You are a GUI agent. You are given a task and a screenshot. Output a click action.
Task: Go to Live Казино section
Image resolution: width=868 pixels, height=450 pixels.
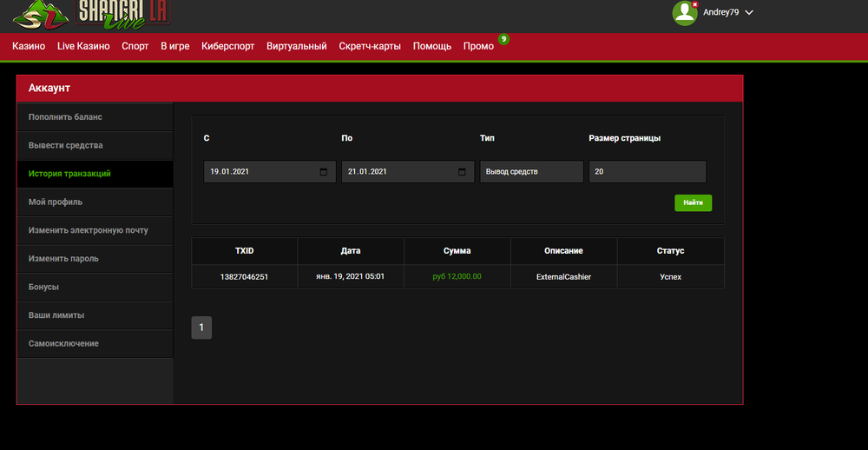[83, 46]
